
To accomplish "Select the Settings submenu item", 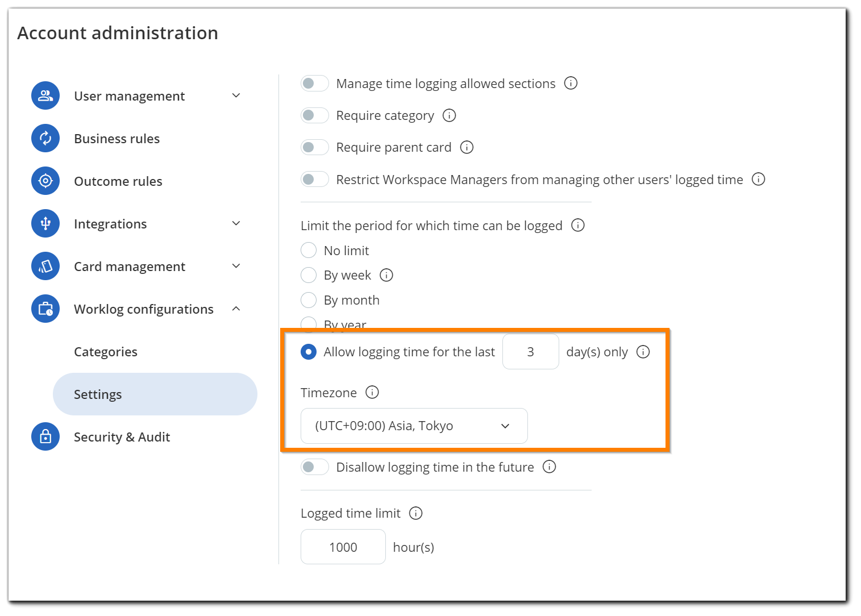I will pos(98,394).
